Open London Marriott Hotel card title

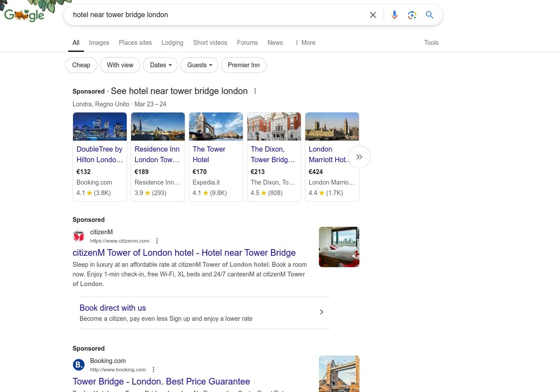pos(329,154)
